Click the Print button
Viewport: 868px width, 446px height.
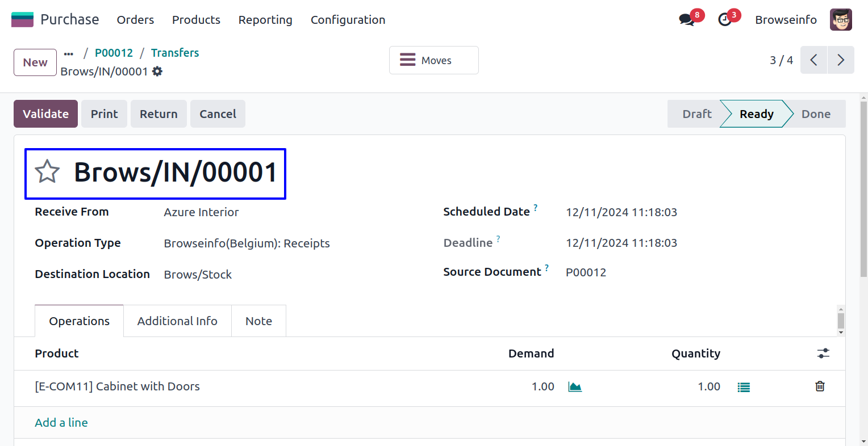(104, 114)
